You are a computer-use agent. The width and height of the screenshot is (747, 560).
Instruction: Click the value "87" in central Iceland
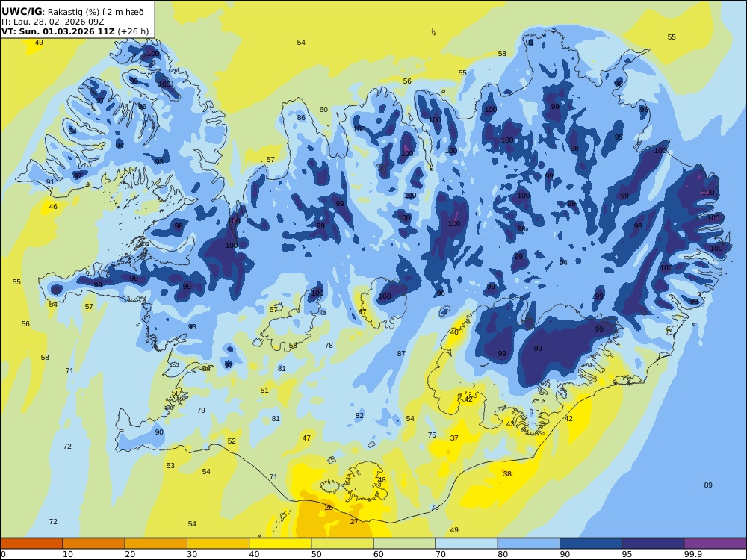click(x=401, y=353)
